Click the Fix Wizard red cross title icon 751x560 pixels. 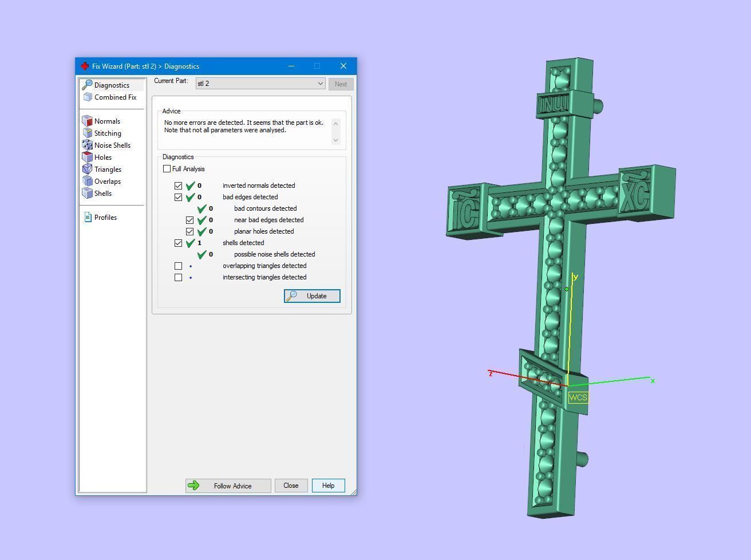click(85, 66)
